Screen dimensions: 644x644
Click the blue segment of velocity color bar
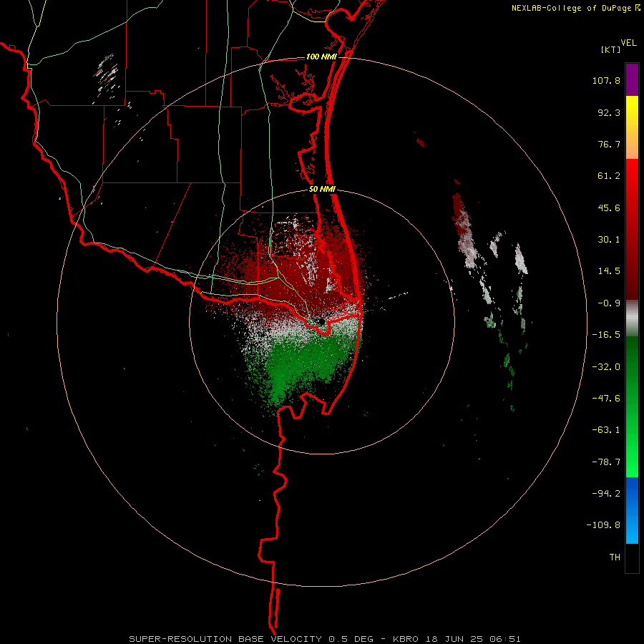(632, 510)
